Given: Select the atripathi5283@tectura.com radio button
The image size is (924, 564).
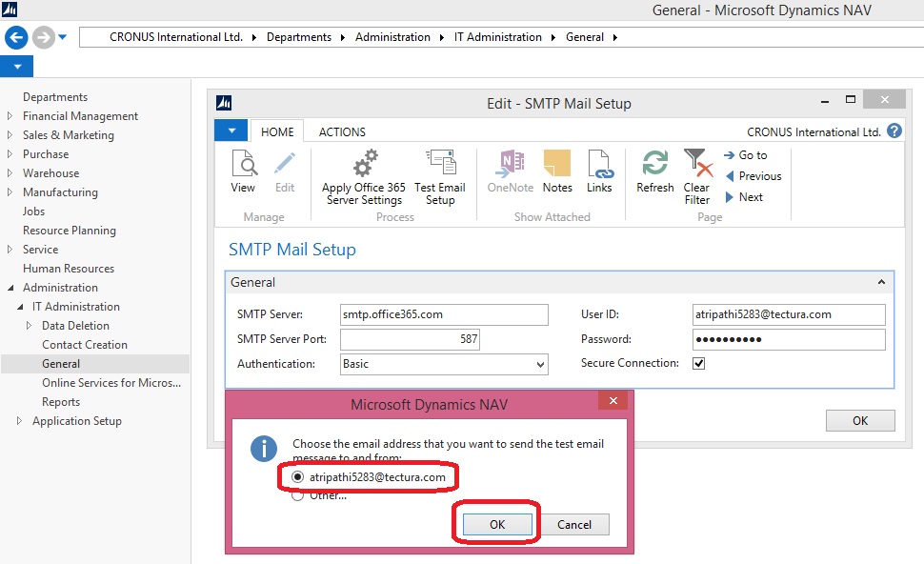Looking at the screenshot, I should point(296,478).
